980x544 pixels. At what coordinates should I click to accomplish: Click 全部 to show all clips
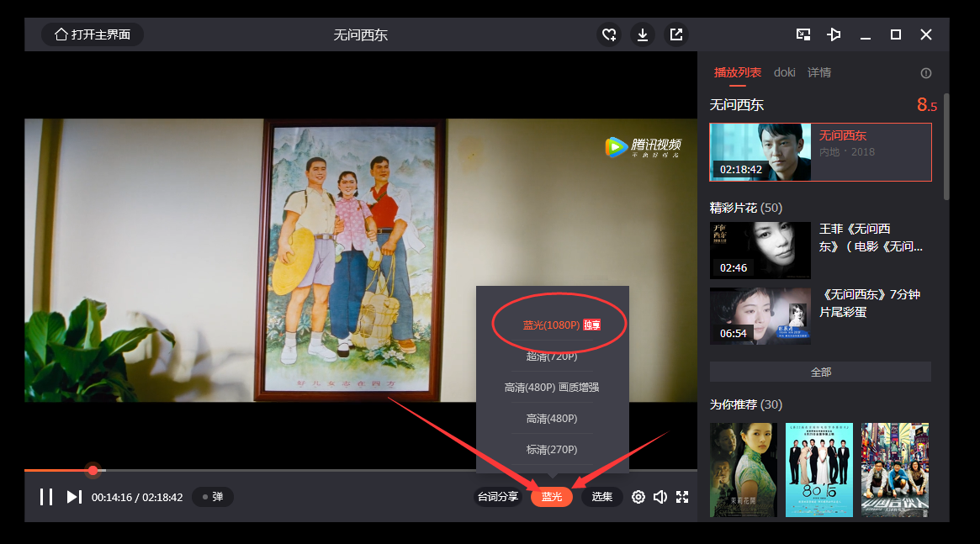(x=821, y=372)
